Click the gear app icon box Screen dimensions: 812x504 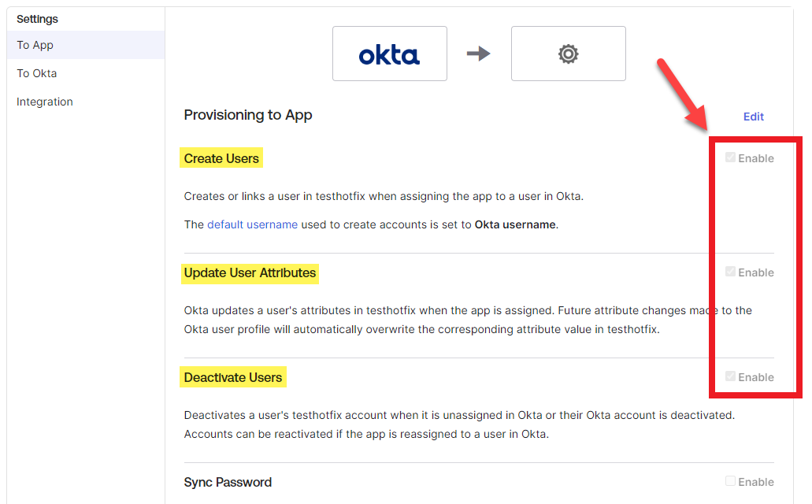[x=568, y=54]
